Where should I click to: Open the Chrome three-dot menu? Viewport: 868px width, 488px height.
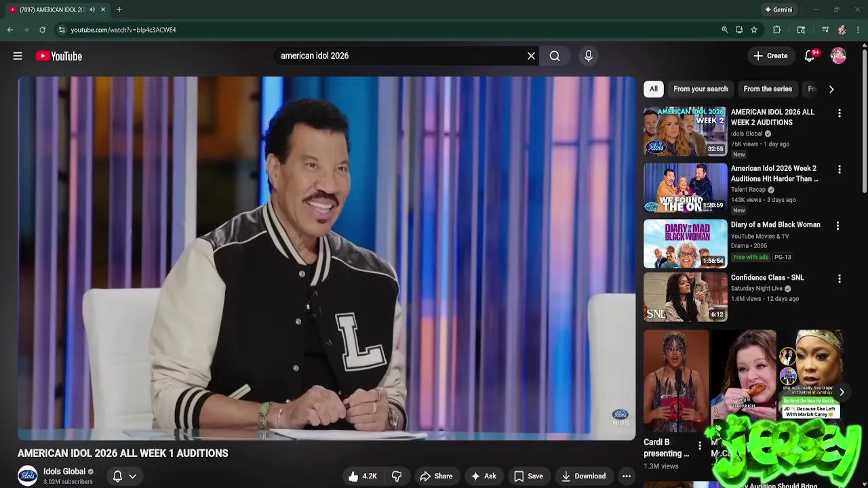pyautogui.click(x=858, y=30)
